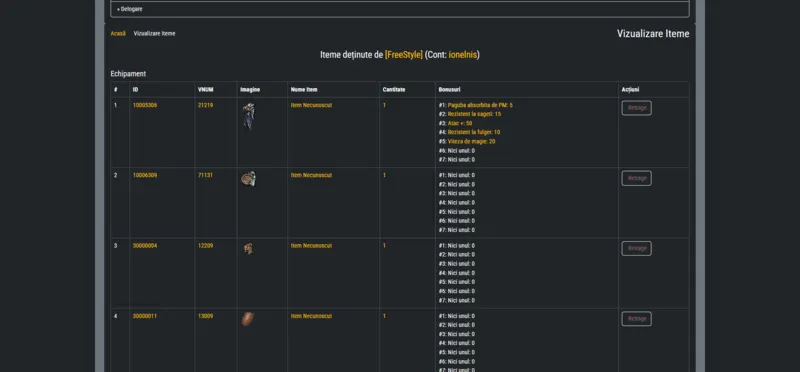Click Item Necunoscut name in row 10006309
This screenshot has width=800, height=372.
[x=311, y=175]
